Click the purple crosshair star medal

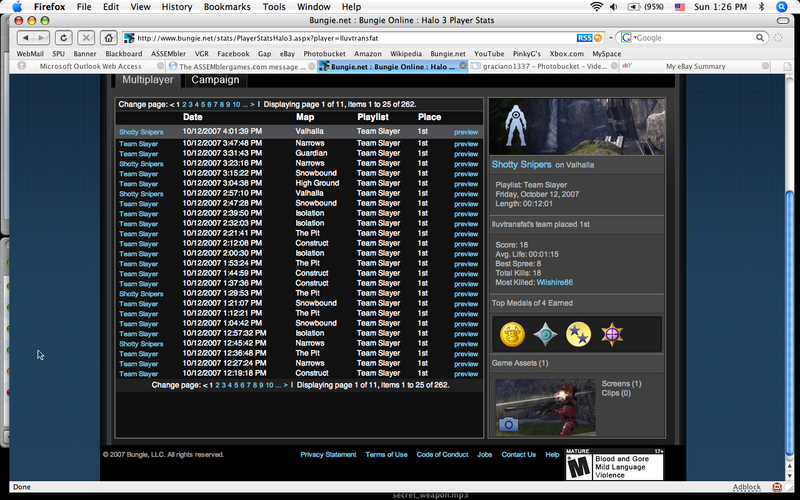coord(610,334)
